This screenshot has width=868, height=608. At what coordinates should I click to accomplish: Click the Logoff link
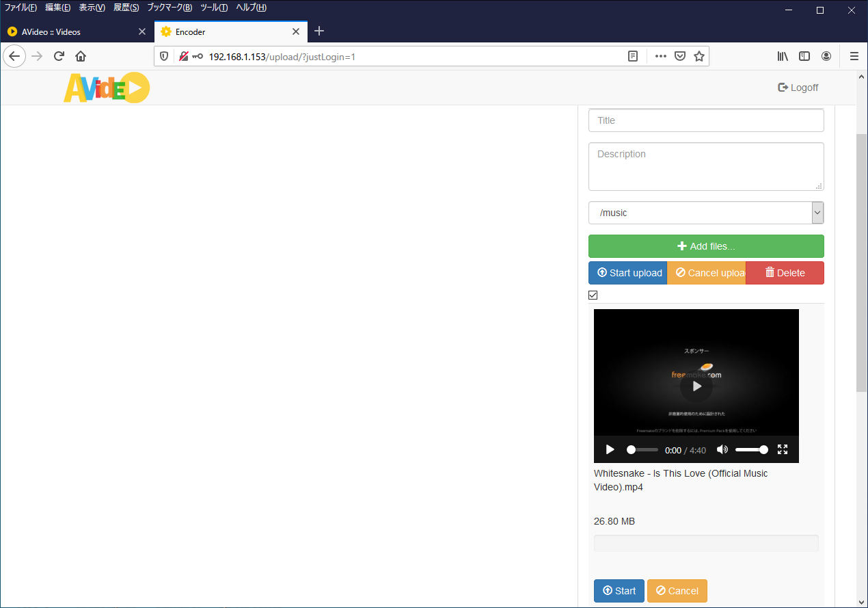click(x=798, y=88)
